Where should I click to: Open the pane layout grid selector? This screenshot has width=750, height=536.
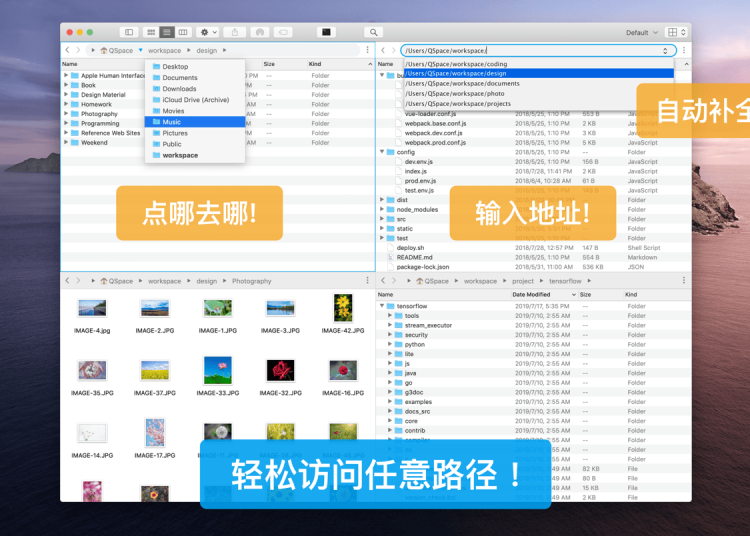point(674,33)
